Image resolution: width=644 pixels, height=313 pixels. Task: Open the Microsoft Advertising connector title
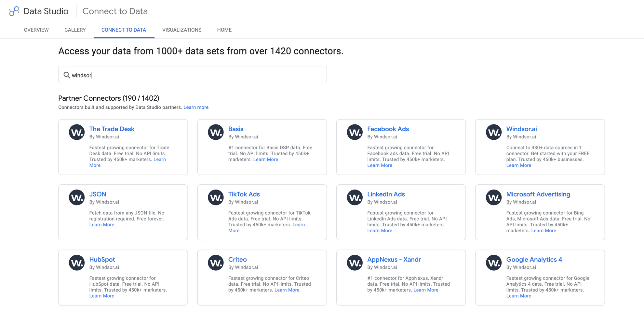pos(538,194)
